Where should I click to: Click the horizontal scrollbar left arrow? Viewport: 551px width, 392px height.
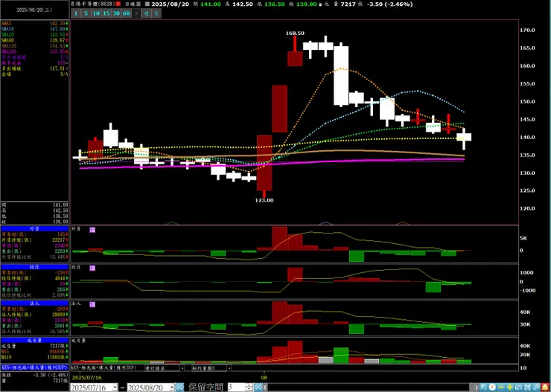266,388
